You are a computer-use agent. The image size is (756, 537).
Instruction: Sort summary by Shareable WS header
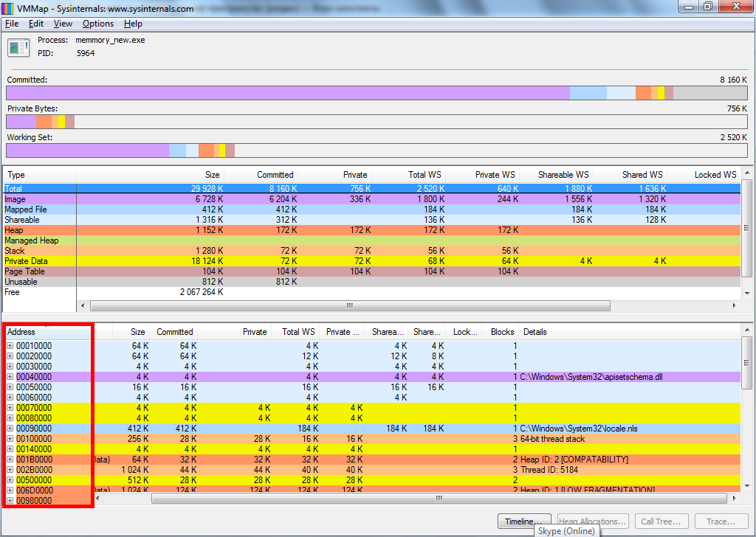557,175
